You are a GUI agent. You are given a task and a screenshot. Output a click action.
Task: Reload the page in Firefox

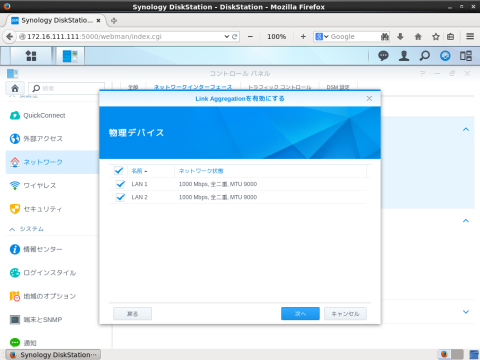tap(235, 37)
